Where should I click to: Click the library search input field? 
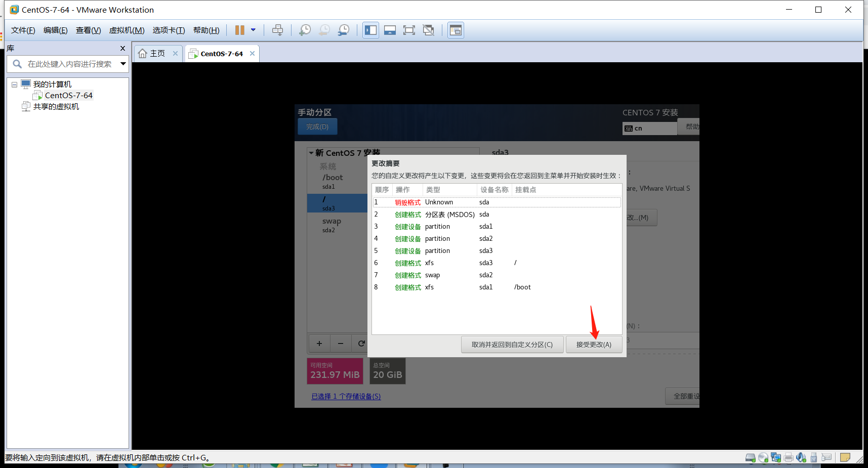(x=70, y=64)
